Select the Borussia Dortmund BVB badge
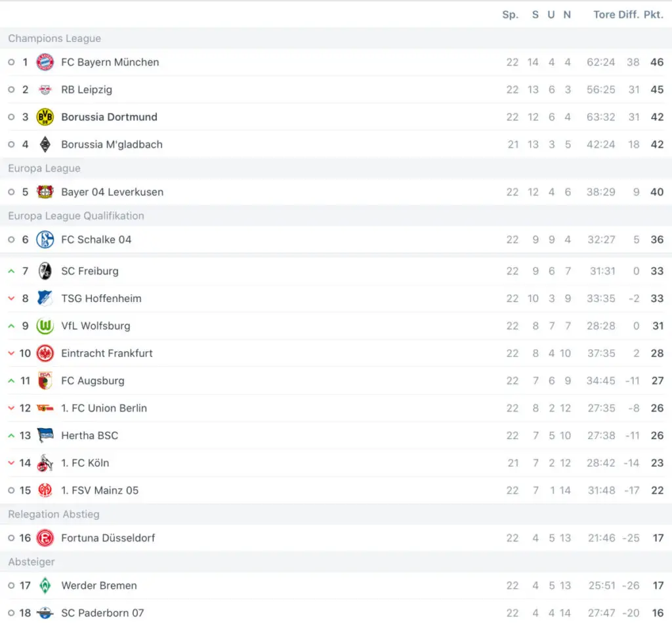672x623 pixels. 45,117
